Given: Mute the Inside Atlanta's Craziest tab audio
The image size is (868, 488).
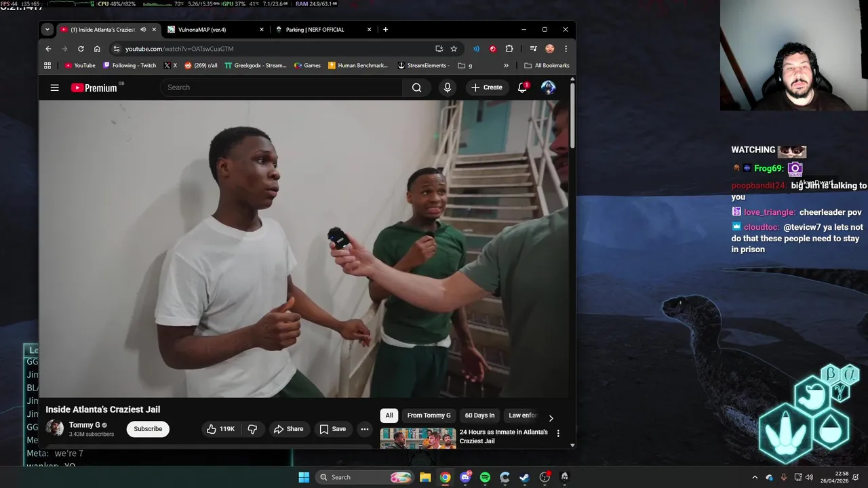Looking at the screenshot, I should tap(142, 30).
